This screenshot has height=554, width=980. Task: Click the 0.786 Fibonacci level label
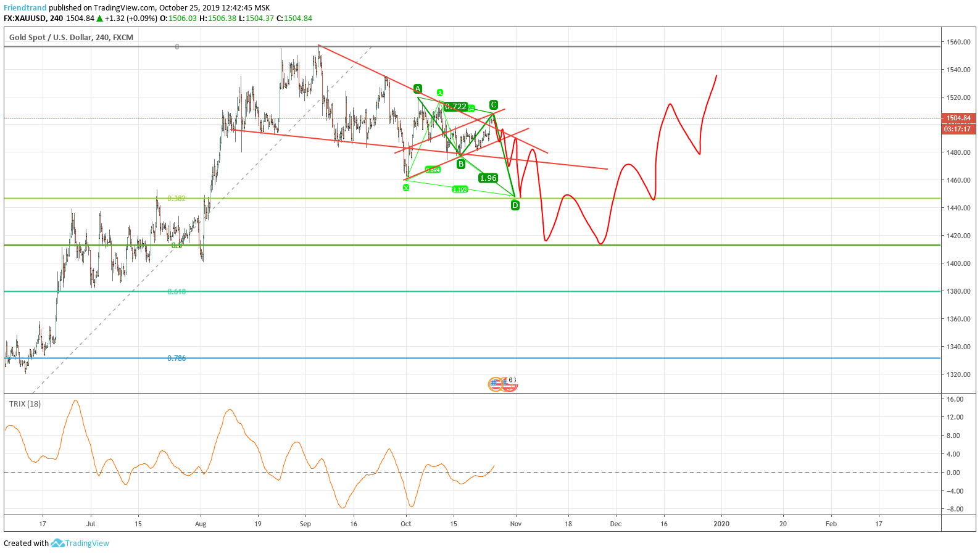[x=176, y=358]
